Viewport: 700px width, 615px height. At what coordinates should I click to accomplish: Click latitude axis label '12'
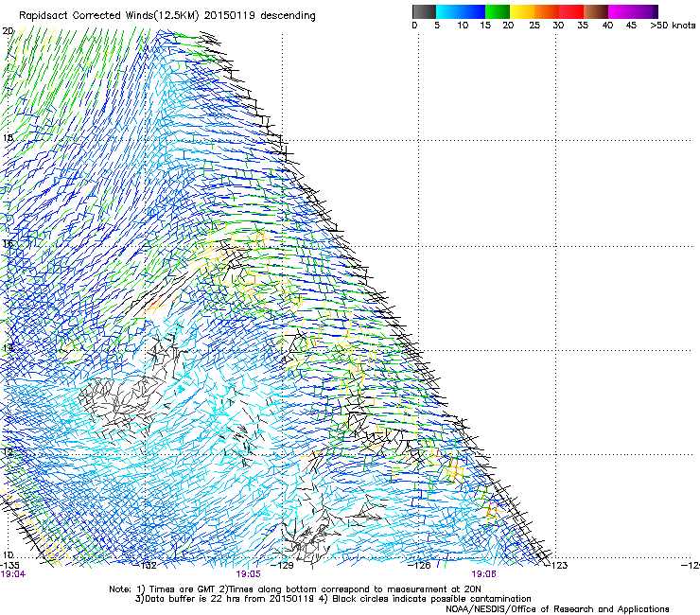8,452
